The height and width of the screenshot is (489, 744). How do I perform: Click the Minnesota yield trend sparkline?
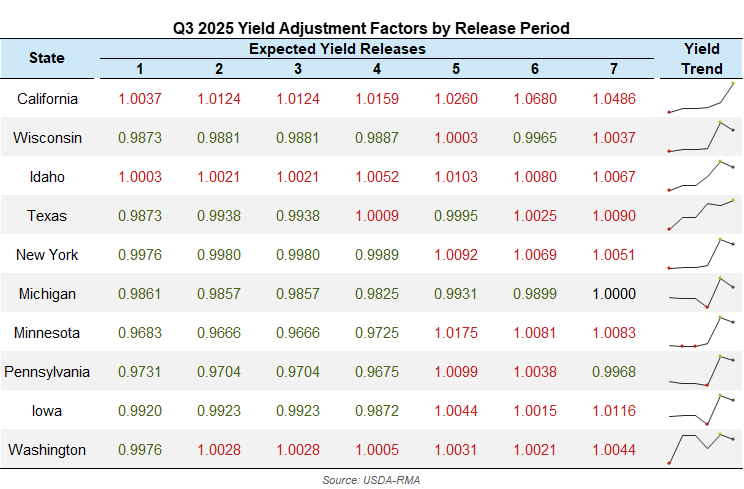[x=701, y=333]
